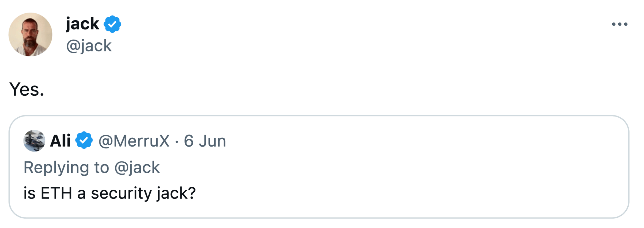Click empty space inside the quoted tweet card
The width and height of the screenshot is (644, 228).
point(418,172)
